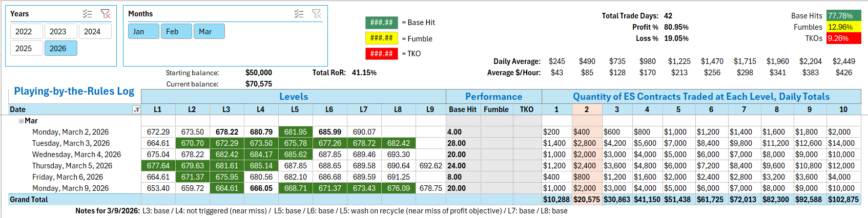Open the Date column filter dropdown
This screenshot has width=868, height=218.
click(136, 110)
